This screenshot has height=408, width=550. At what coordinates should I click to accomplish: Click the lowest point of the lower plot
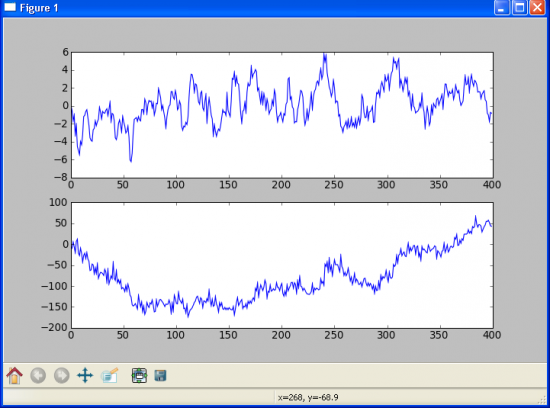point(188,316)
